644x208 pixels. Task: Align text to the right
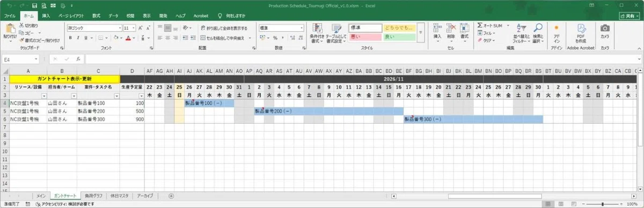[176, 38]
